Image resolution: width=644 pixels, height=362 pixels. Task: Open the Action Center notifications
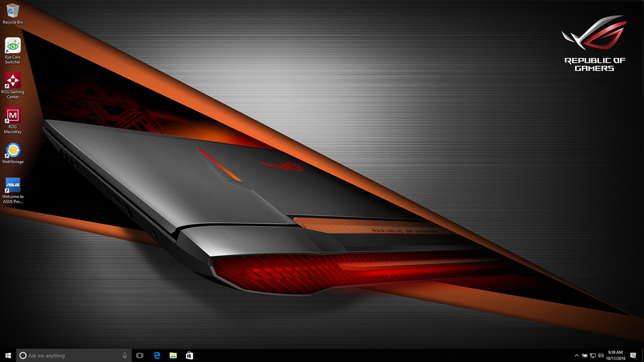pyautogui.click(x=634, y=355)
